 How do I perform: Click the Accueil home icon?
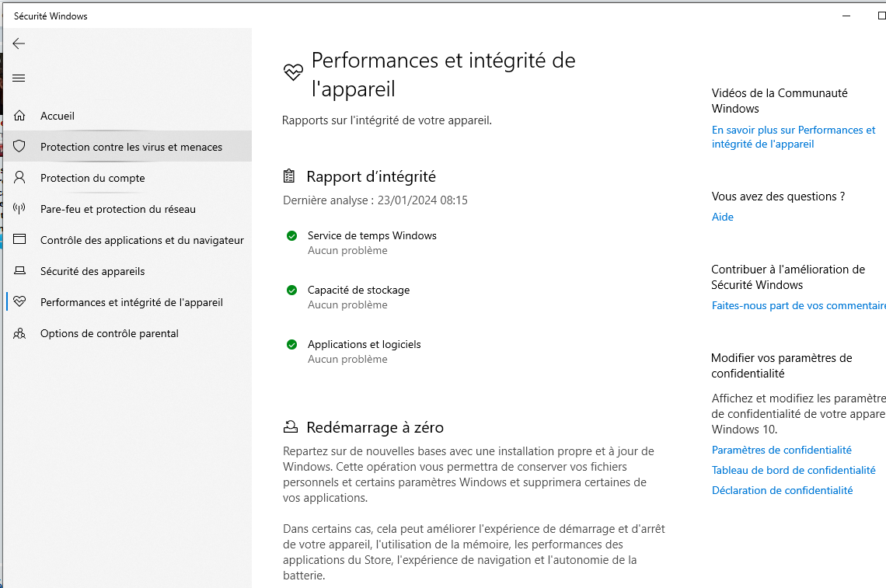tap(19, 115)
